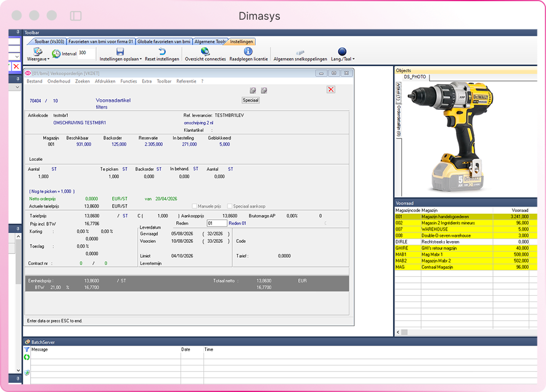Click pin icon beside the Toolbar title
This screenshot has height=392, width=546.
click(x=18, y=33)
